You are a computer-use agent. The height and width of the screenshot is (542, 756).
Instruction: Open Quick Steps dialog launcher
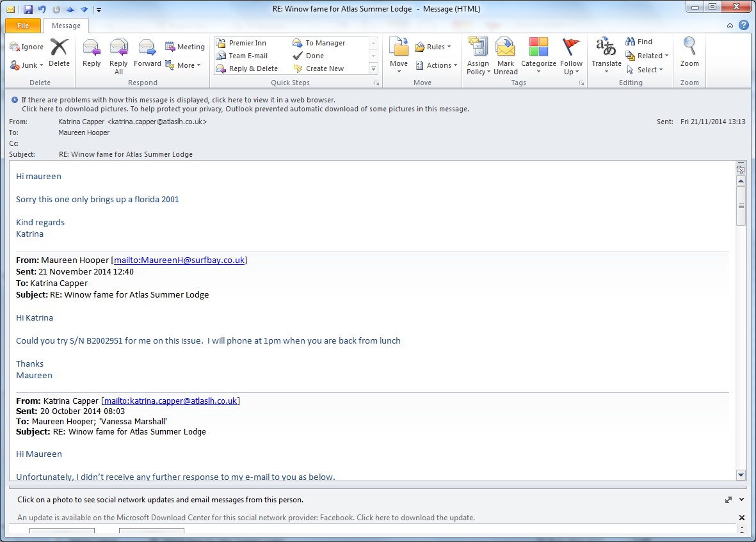coord(376,83)
